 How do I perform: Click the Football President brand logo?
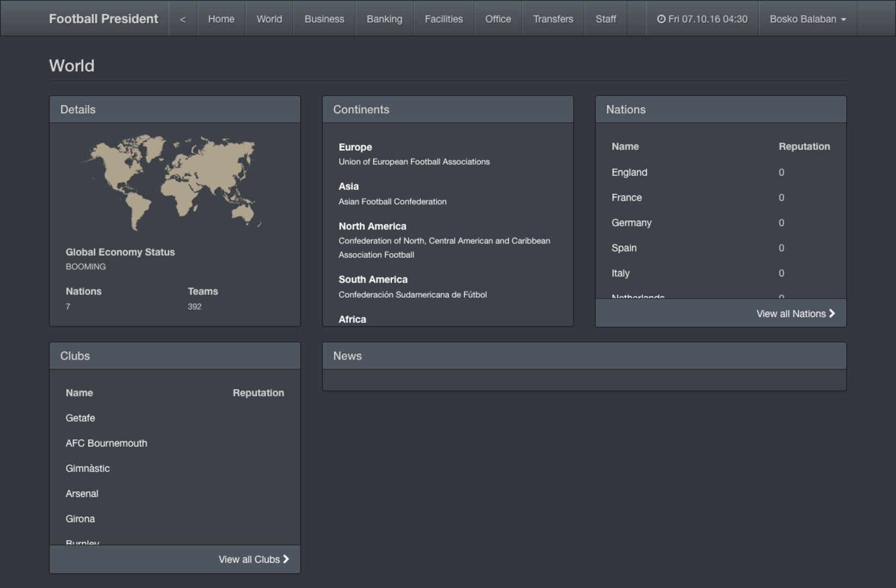point(103,19)
